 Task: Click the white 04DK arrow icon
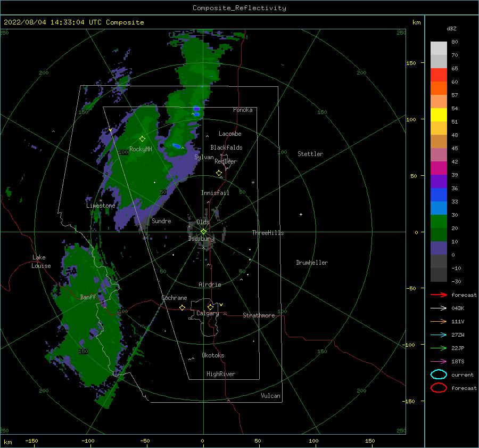click(439, 308)
